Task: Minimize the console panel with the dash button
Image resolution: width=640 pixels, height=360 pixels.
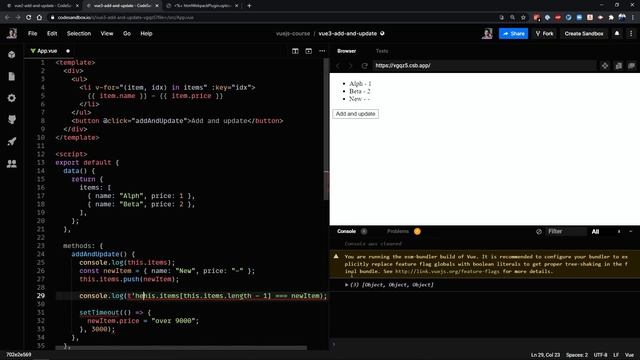Action: (631, 231)
